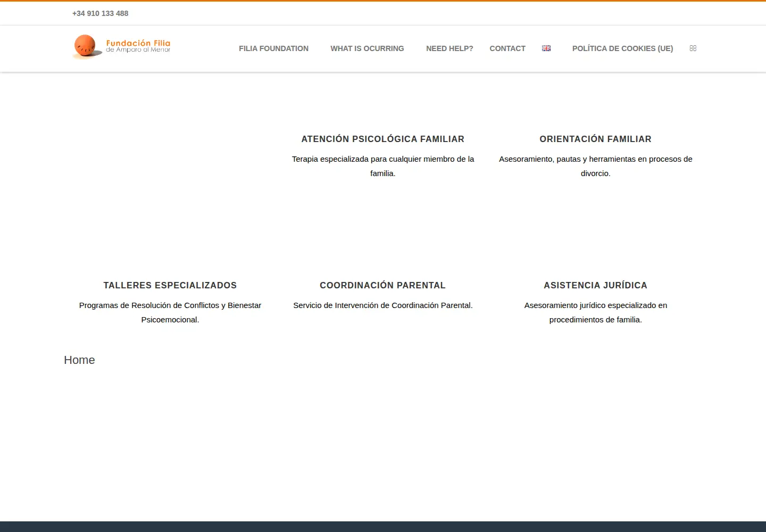Screen dimensions: 766x532
Task: Open Talleres Especializados heading
Action: coord(170,285)
